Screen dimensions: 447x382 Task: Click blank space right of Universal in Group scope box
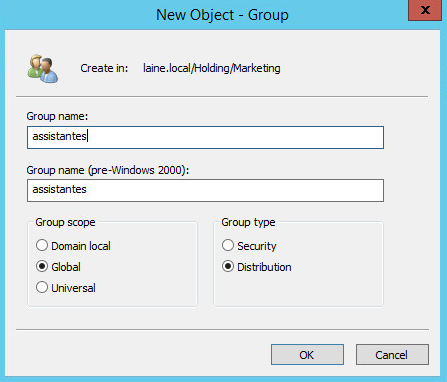(x=145, y=288)
